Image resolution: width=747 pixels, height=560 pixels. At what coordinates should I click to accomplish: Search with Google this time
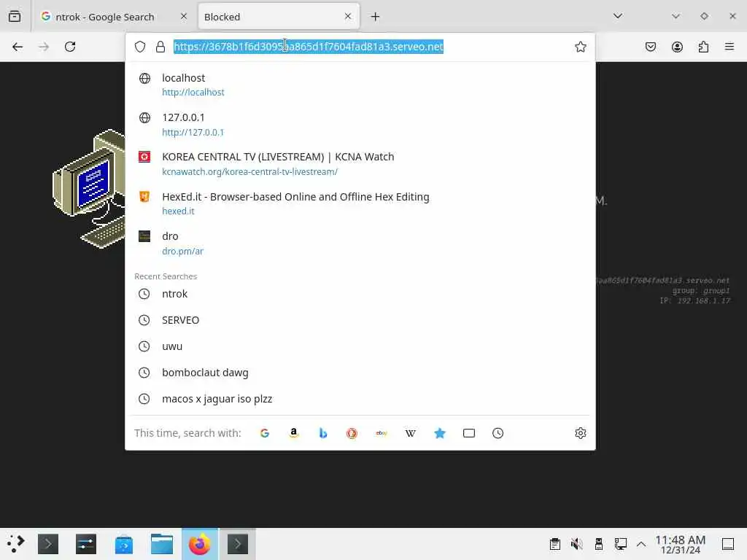pyautogui.click(x=265, y=433)
